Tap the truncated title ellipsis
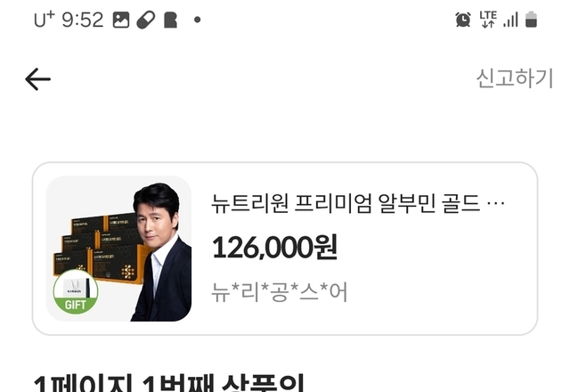This screenshot has height=392, width=570. (495, 203)
